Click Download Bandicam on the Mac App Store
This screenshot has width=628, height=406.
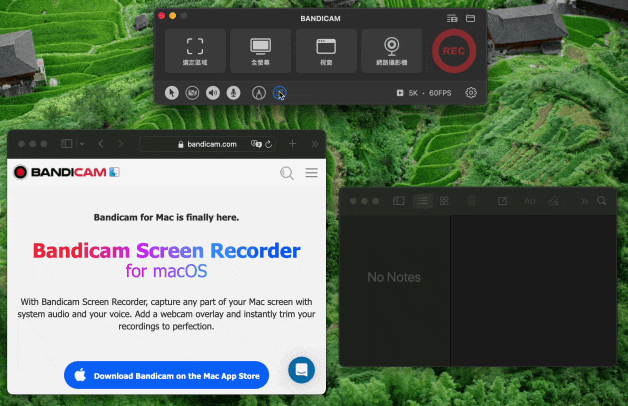[x=167, y=376]
